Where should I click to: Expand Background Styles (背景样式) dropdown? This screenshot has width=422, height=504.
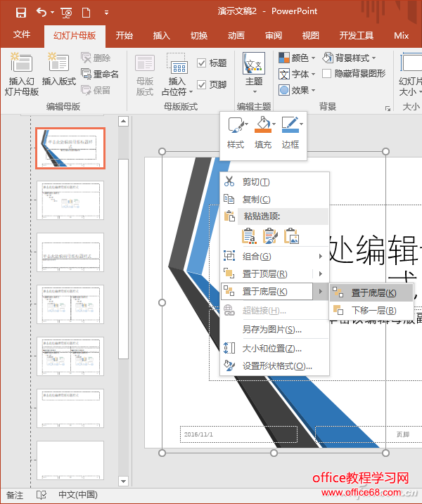click(x=349, y=58)
